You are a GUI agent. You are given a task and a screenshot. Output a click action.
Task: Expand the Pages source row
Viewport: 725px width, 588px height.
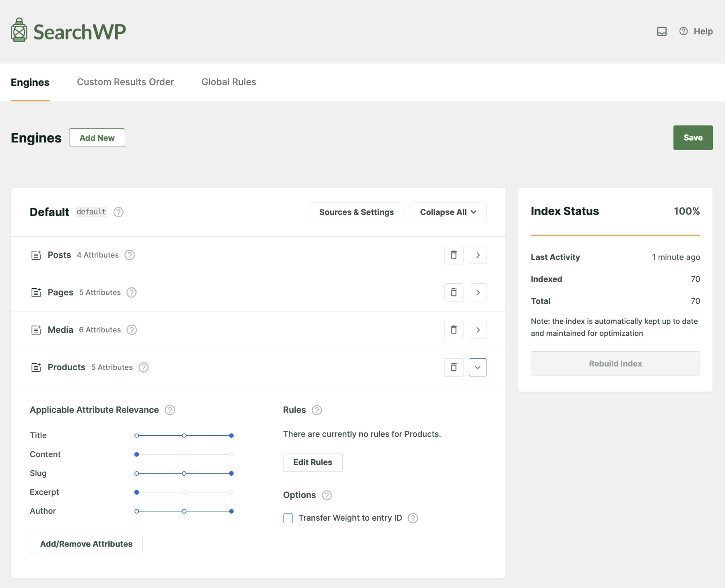tap(478, 293)
